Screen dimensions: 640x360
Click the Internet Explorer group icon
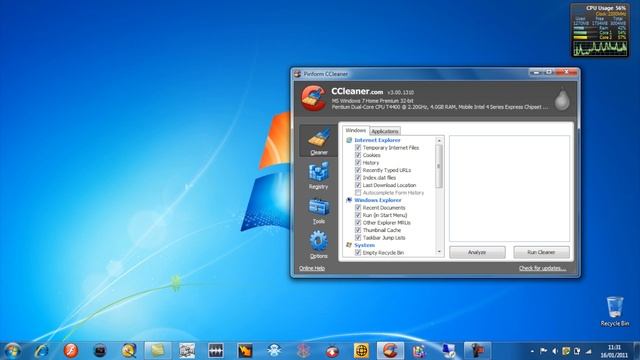pos(349,140)
